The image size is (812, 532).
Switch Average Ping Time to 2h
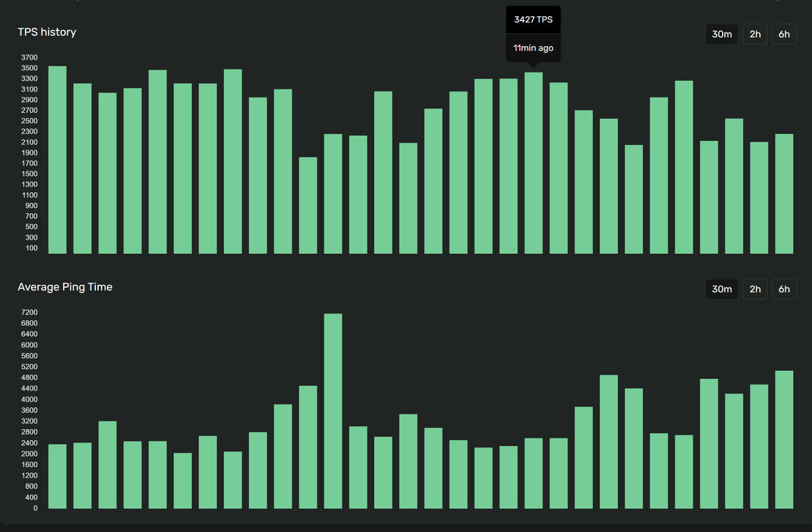pos(755,289)
